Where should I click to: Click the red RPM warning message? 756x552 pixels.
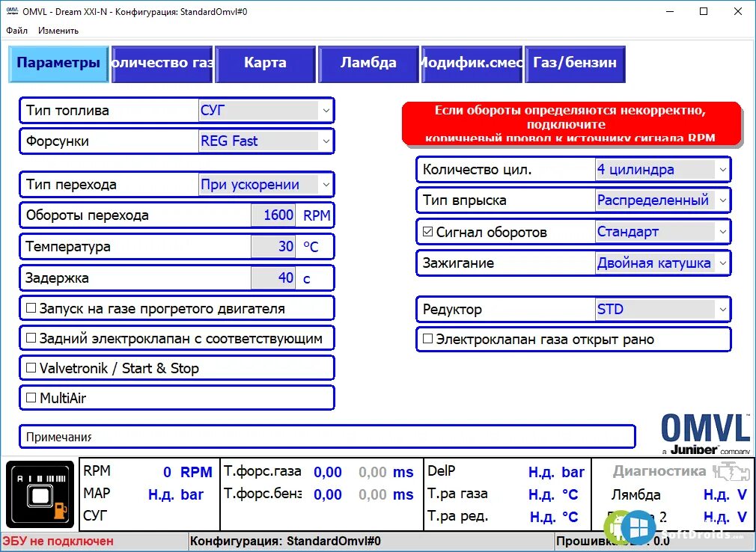(571, 123)
